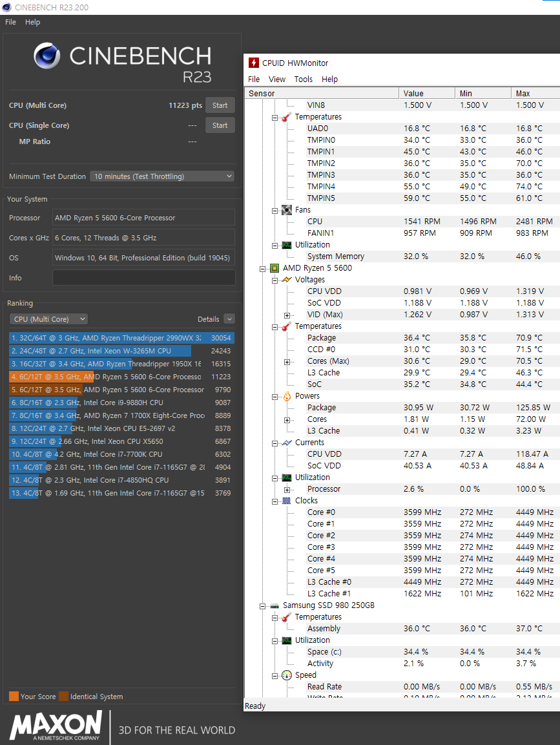
Task: Click the Max column header
Action: [535, 93]
